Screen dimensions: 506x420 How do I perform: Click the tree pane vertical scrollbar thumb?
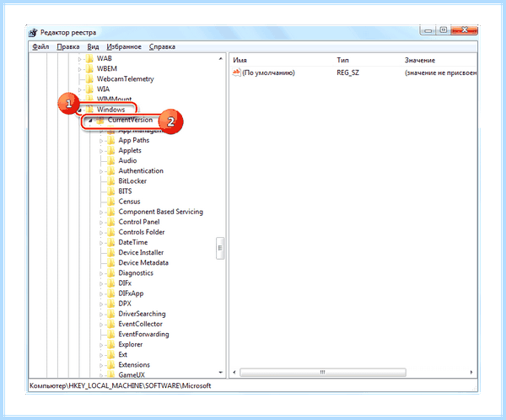220,248
